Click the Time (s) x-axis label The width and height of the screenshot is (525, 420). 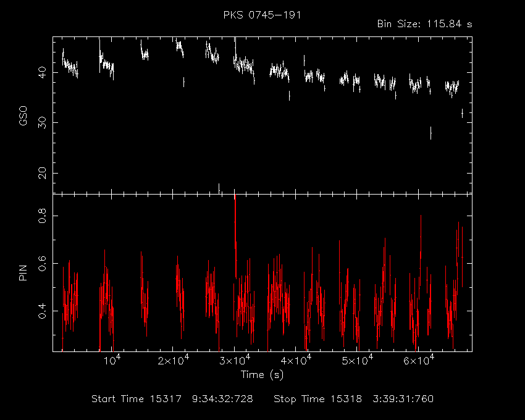pyautogui.click(x=262, y=374)
